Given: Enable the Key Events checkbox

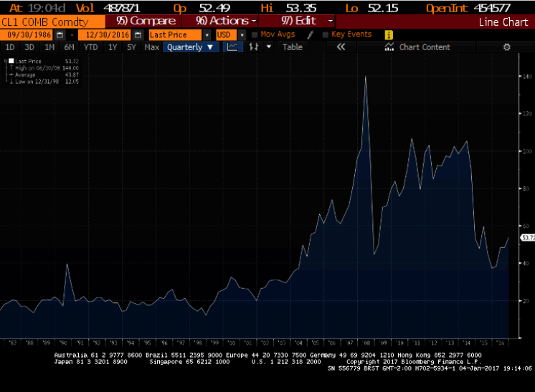Looking at the screenshot, I should coord(326,34).
